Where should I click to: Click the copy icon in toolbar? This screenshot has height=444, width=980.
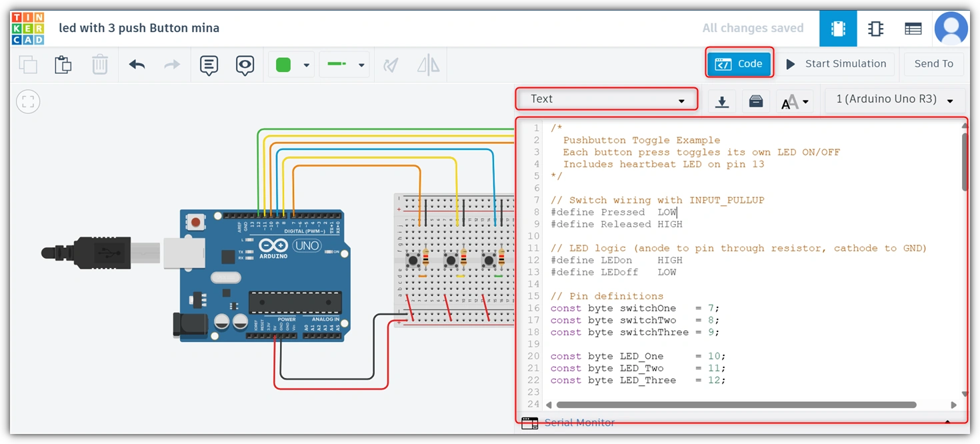pos(28,65)
